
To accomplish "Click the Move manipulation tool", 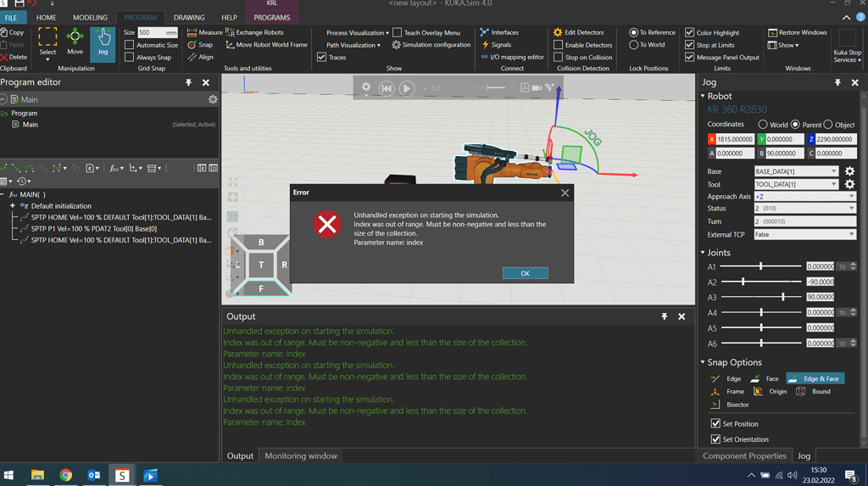I will coord(75,42).
